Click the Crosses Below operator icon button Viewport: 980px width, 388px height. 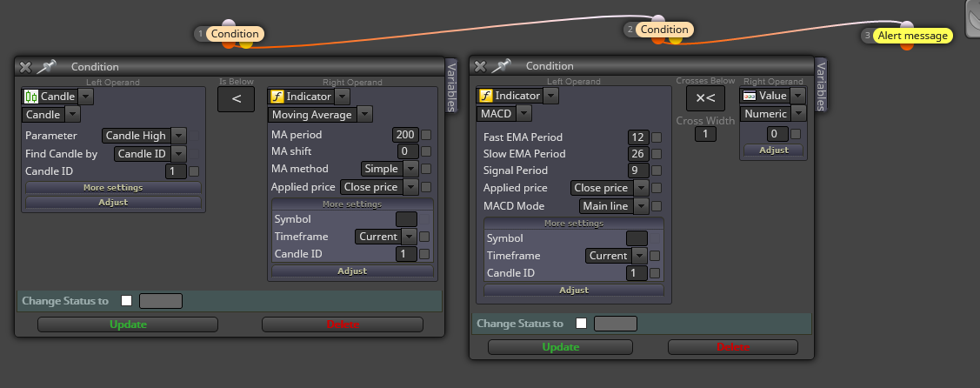pos(705,98)
